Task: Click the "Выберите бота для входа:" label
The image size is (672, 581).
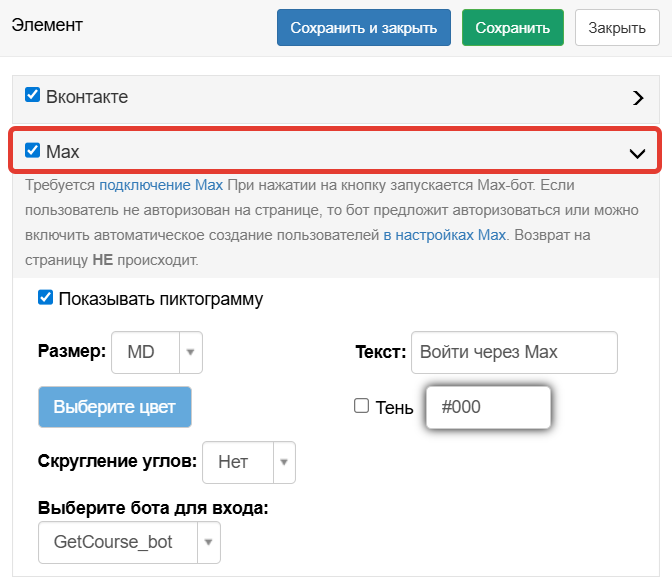Action: pyautogui.click(x=153, y=508)
